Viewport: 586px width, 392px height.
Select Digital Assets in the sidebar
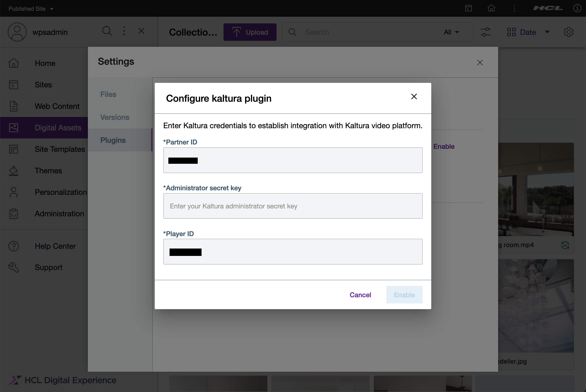click(58, 127)
